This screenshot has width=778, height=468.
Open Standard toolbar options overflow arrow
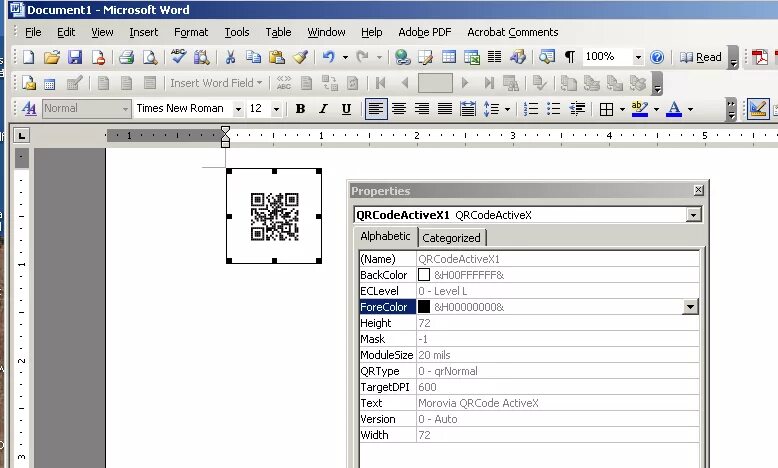733,59
